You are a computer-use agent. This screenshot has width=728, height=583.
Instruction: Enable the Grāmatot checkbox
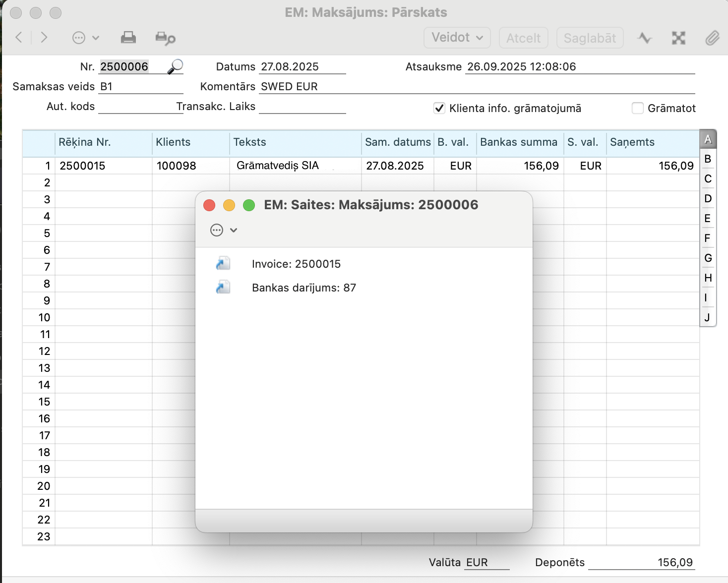[x=638, y=108]
